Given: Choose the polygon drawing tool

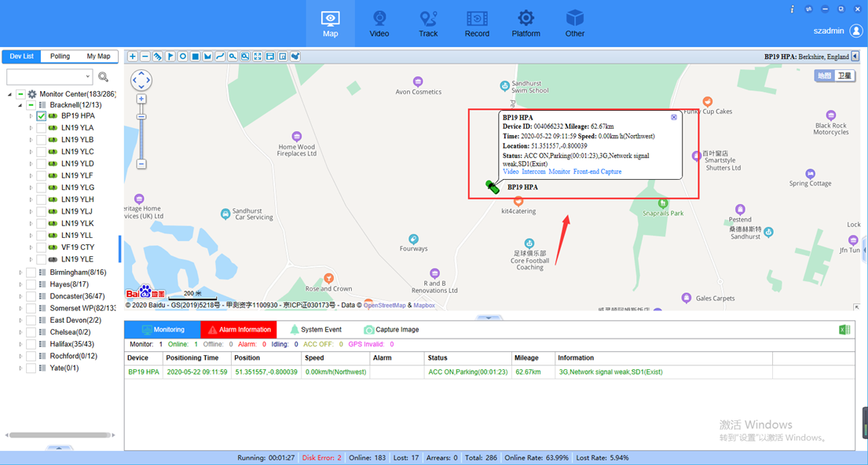Looking at the screenshot, I should click(207, 57).
